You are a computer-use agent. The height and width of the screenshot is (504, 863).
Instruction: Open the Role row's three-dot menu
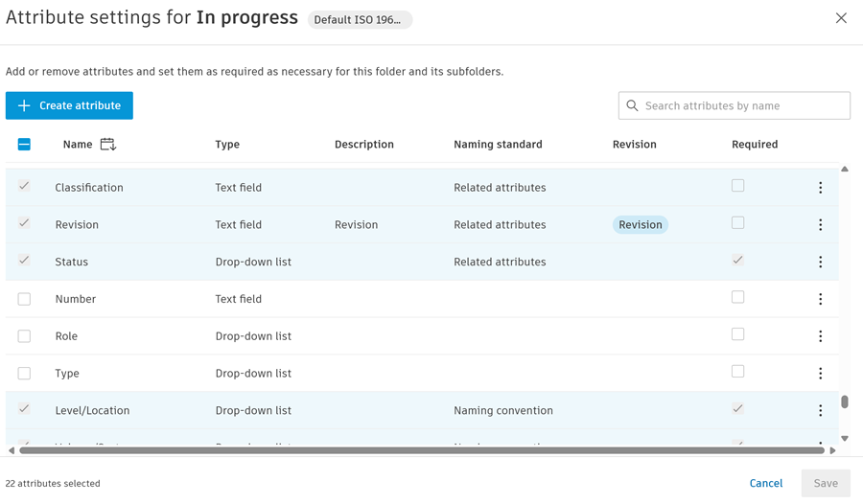pos(820,336)
